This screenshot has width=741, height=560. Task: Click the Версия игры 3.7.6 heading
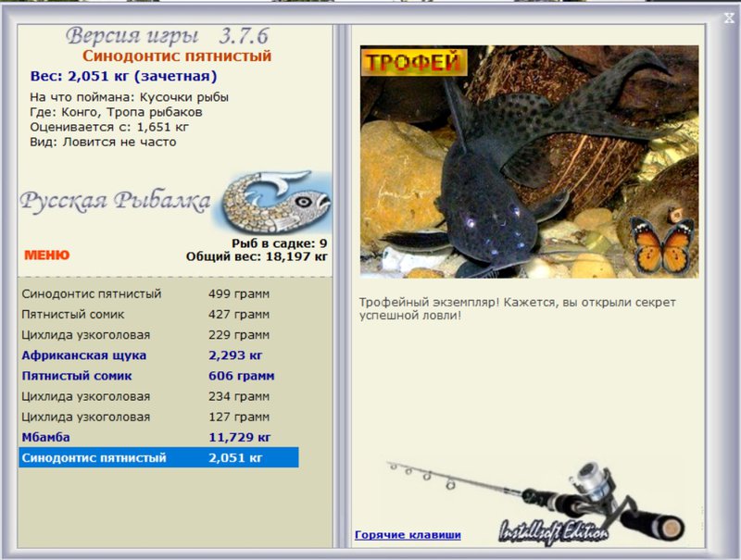167,36
